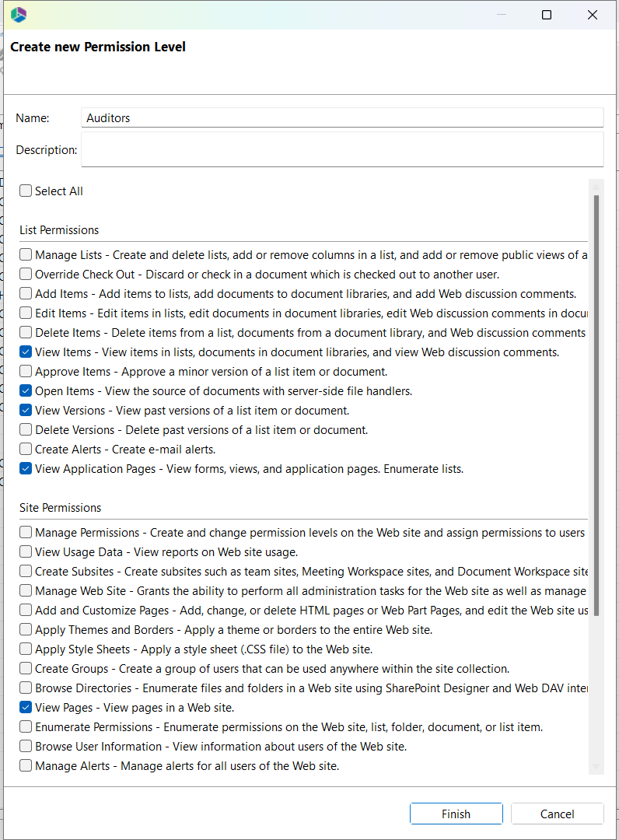This screenshot has height=840, width=619.
Task: Check the Select All checkbox
Action: tap(26, 191)
